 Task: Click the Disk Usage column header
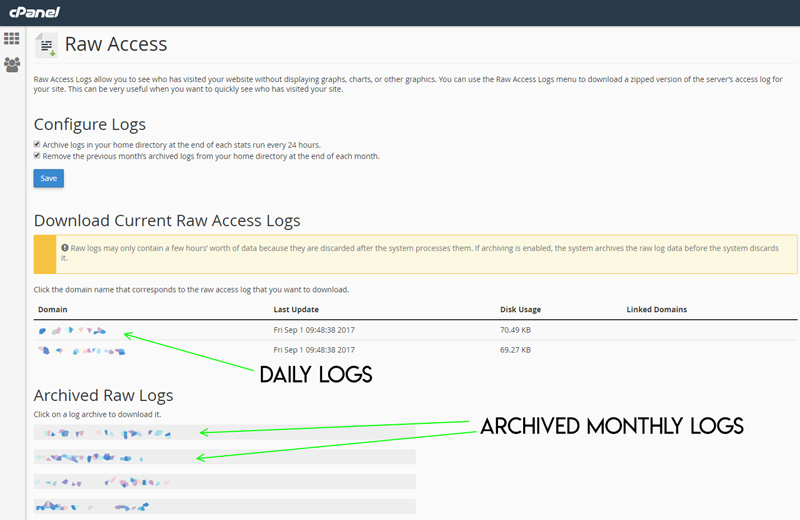(x=520, y=309)
